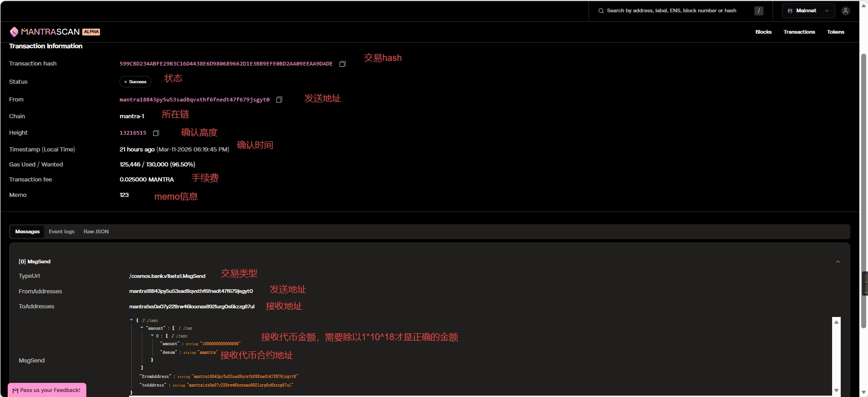Click TypeUrl value "/cosmos.bank.v1beta1.MsgSend"
The width and height of the screenshot is (868, 397).
167,276
